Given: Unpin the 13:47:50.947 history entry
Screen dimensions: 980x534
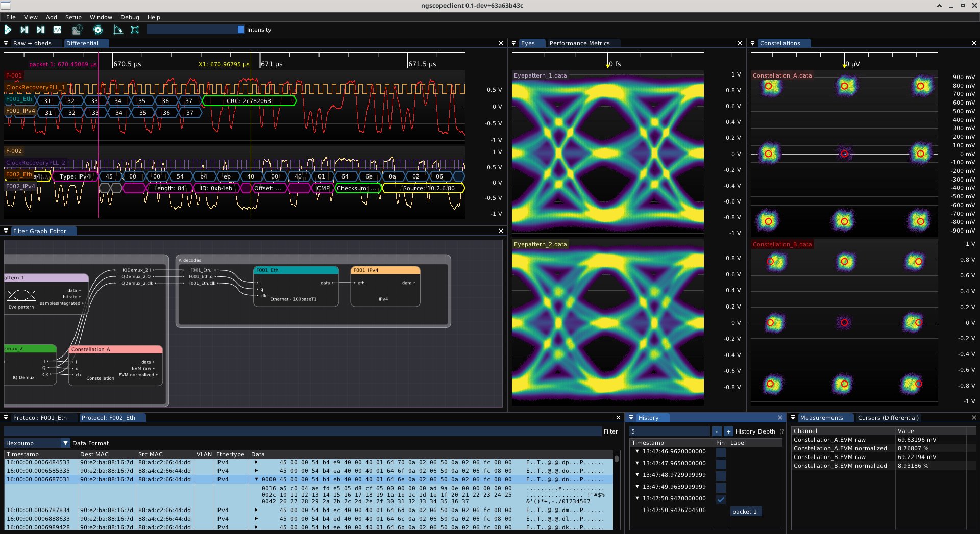Looking at the screenshot, I should 720,499.
